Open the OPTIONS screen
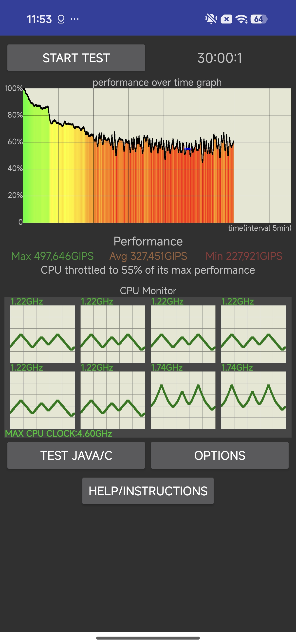The image size is (296, 644). pyautogui.click(x=220, y=455)
